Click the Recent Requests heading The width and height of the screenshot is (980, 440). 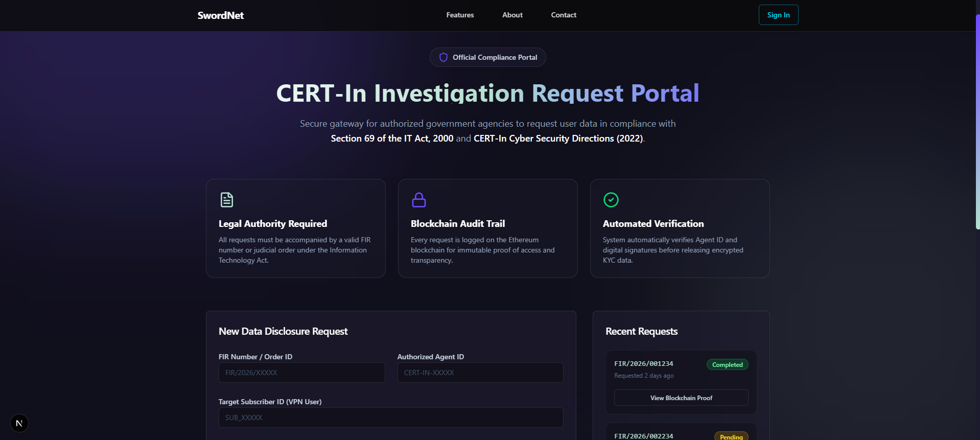[641, 331]
